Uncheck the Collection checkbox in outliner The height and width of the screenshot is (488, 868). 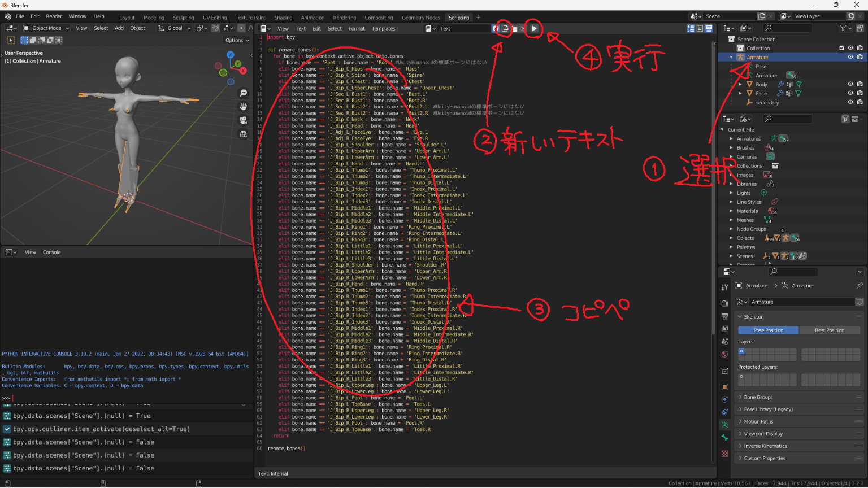click(841, 48)
